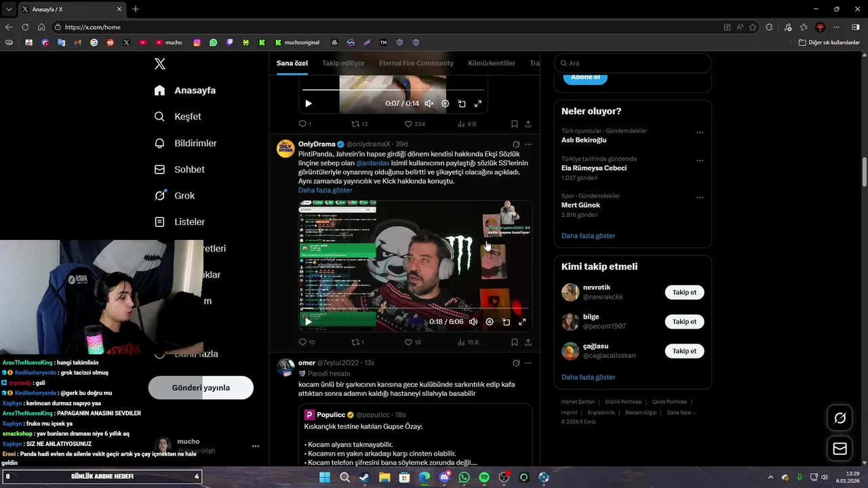Open more options on OnlyDrama post
This screenshot has width=868, height=488.
point(528,144)
